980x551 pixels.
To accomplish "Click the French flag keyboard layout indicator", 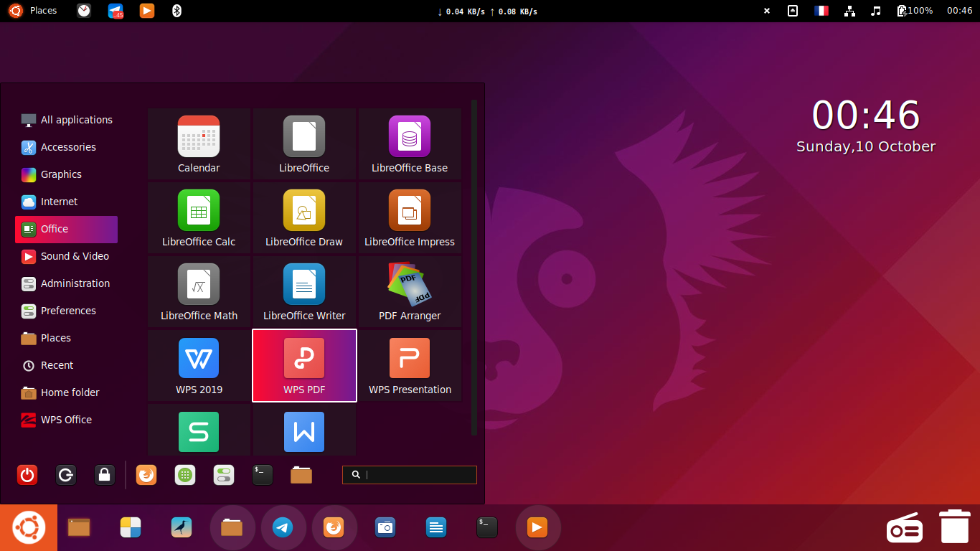I will pos(821,11).
